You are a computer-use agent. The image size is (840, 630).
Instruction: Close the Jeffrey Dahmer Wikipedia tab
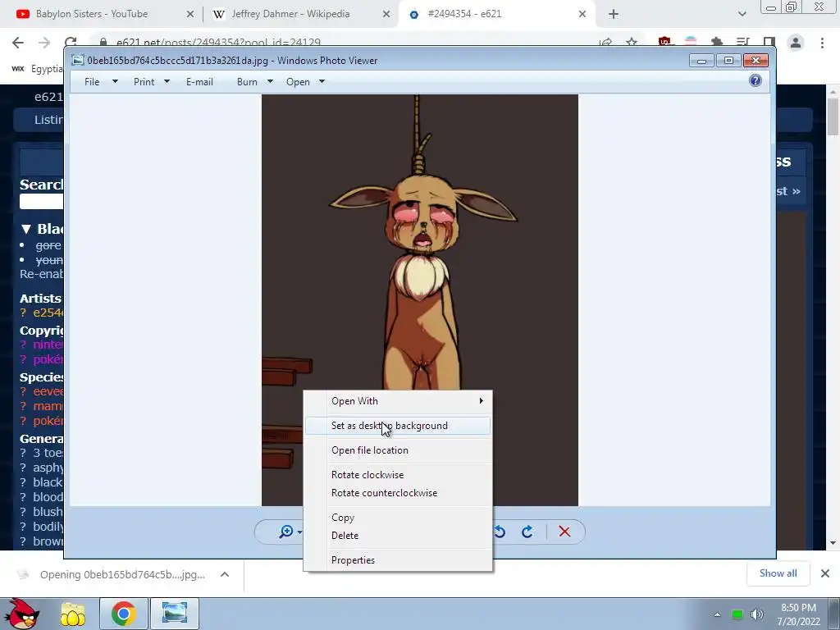pyautogui.click(x=386, y=15)
